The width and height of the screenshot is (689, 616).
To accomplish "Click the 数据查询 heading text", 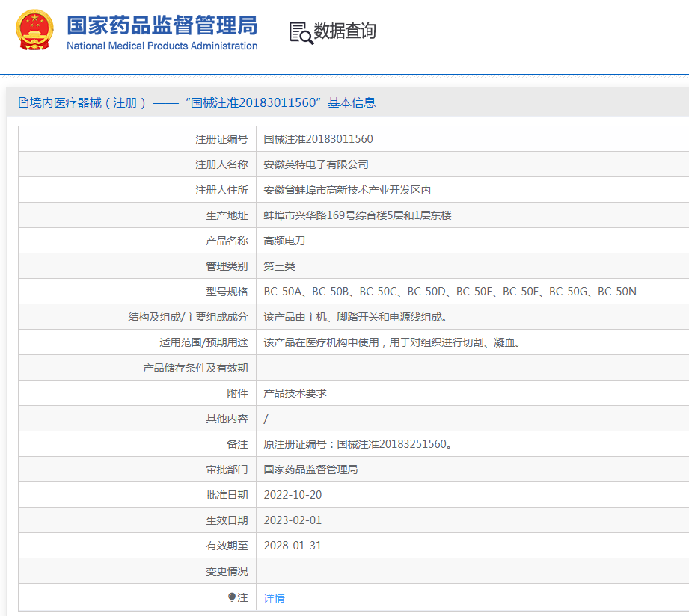I will 344,31.
